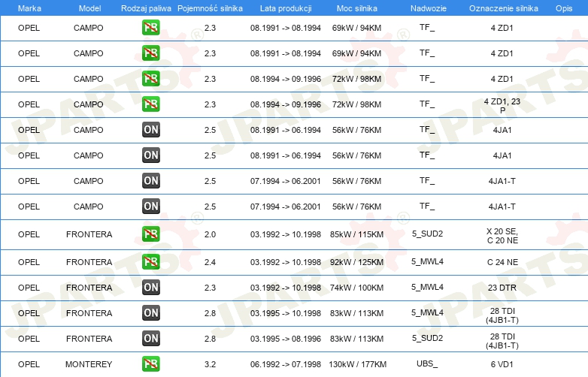Screen dimensions: 588x377
Task: Click the ON diesel icon in the 03.1995 -> 10.1998 row
Action: coord(150,312)
